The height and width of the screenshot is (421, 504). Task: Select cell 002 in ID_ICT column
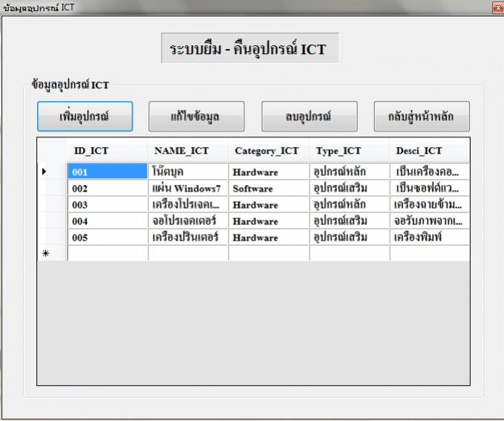pyautogui.click(x=108, y=188)
